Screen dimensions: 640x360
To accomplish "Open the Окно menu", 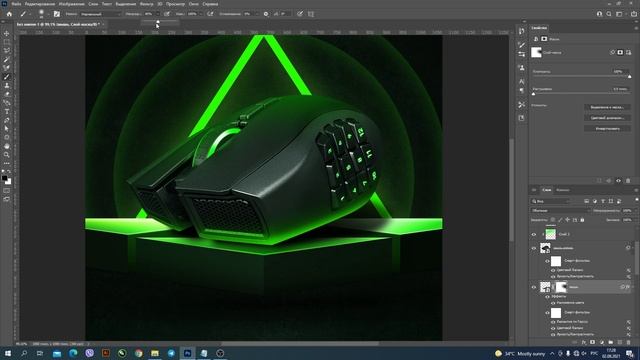I will point(193,4).
